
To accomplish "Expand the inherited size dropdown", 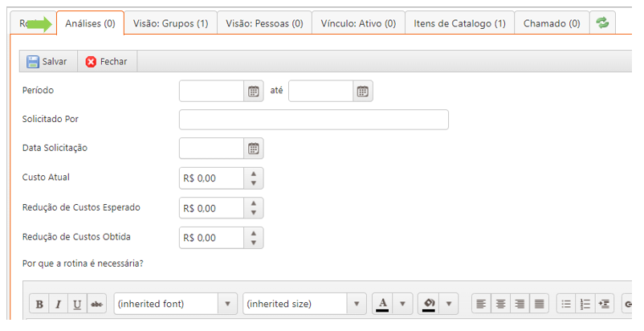I will click(357, 304).
